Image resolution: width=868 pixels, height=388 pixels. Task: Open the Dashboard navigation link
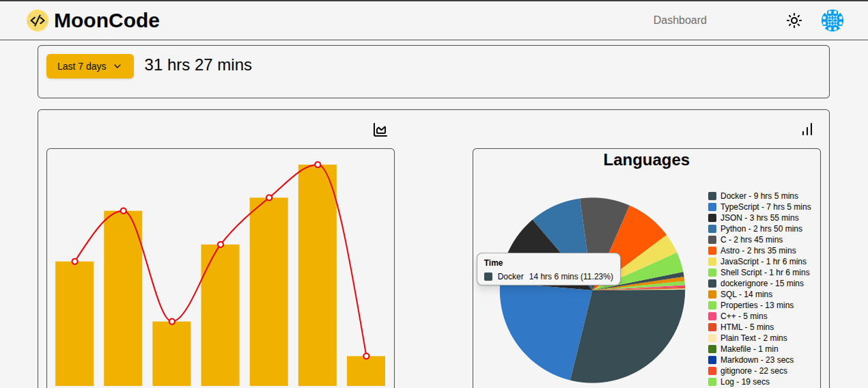pos(680,20)
